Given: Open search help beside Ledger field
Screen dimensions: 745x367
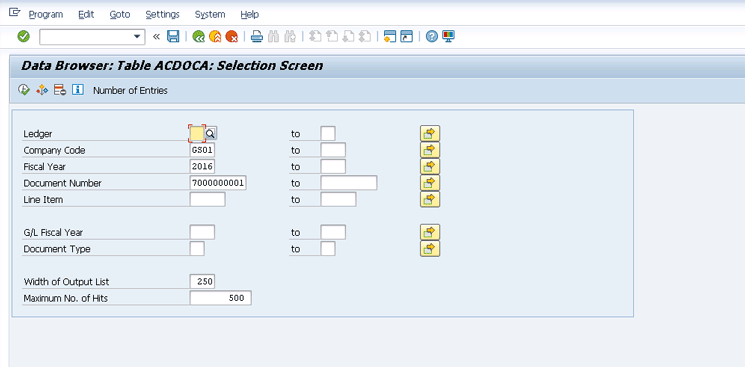Looking at the screenshot, I should tap(210, 134).
